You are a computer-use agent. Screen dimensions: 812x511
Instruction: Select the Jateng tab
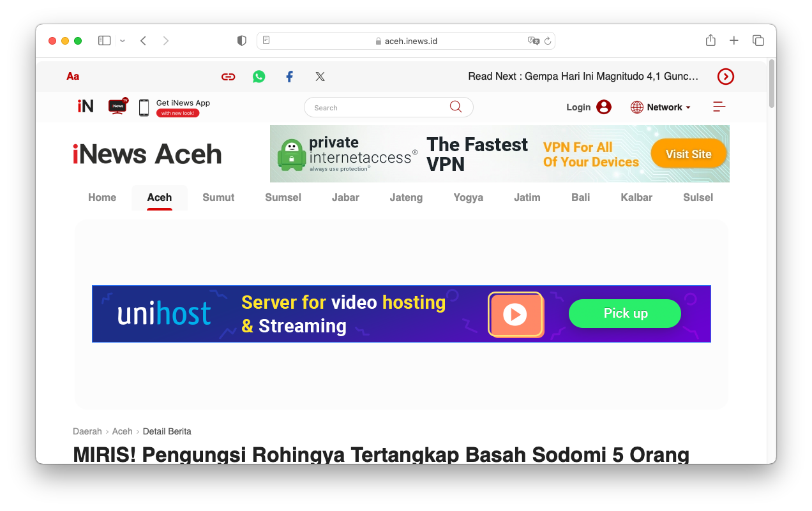(406, 197)
